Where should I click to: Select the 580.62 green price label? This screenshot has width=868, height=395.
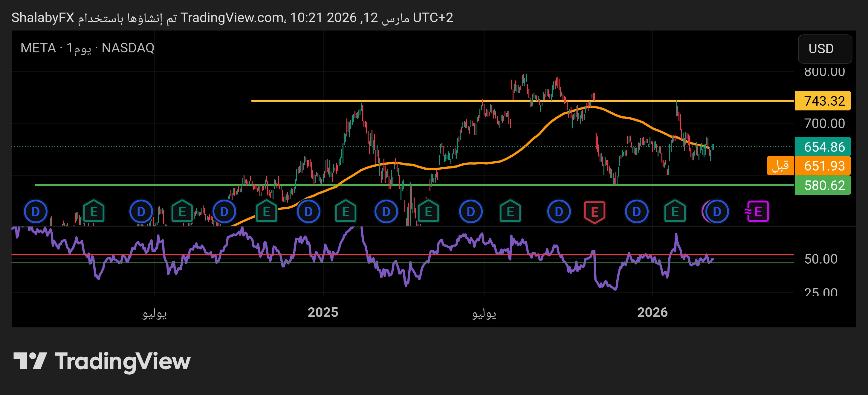(x=823, y=185)
